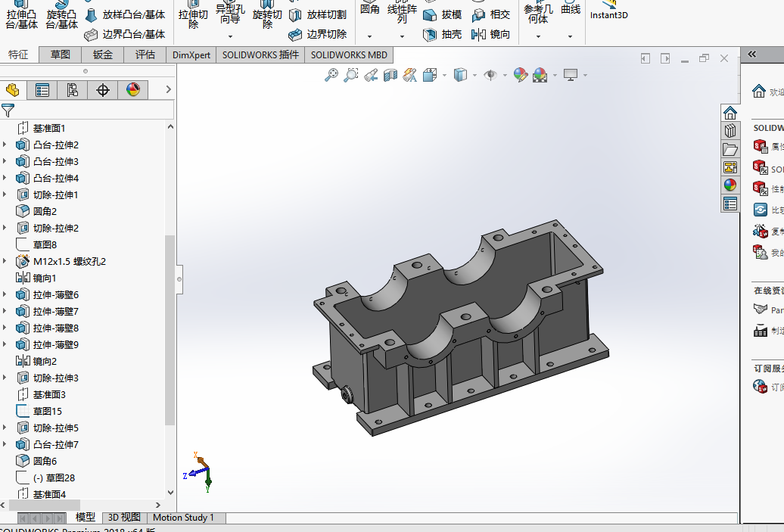Click the filter funnel icon in feature tree
This screenshot has width=784, height=532.
pos(8,110)
